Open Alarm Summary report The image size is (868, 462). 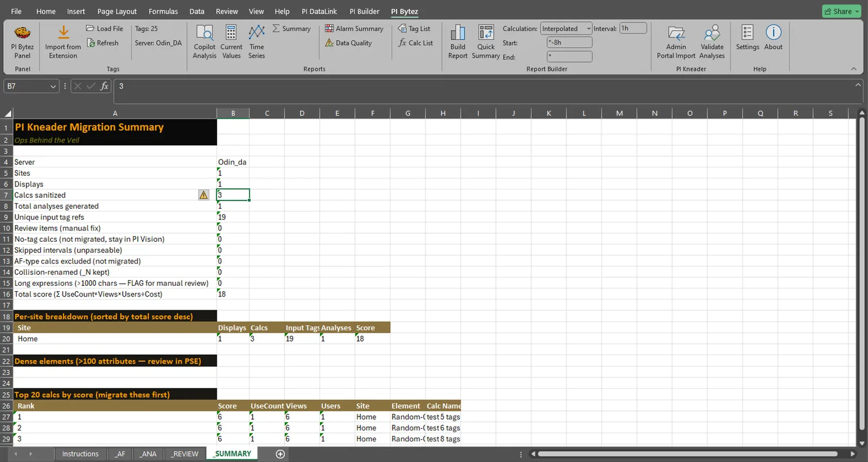coord(354,29)
